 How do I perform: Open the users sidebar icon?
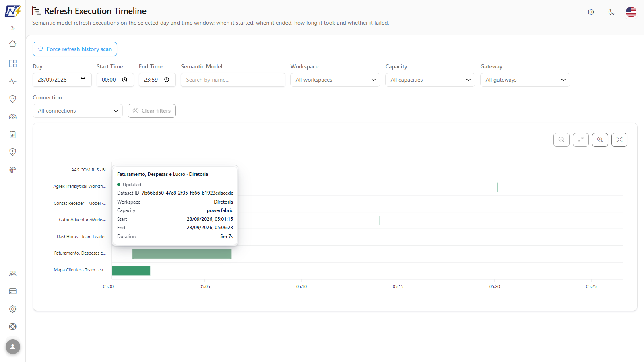13,274
